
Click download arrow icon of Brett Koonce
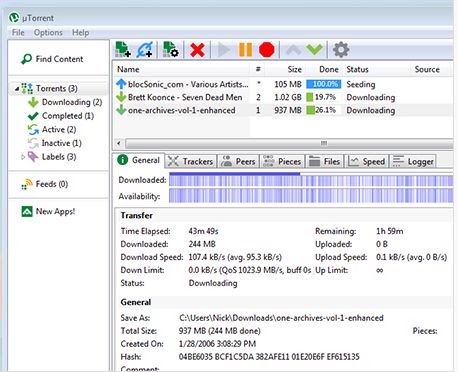pos(121,97)
